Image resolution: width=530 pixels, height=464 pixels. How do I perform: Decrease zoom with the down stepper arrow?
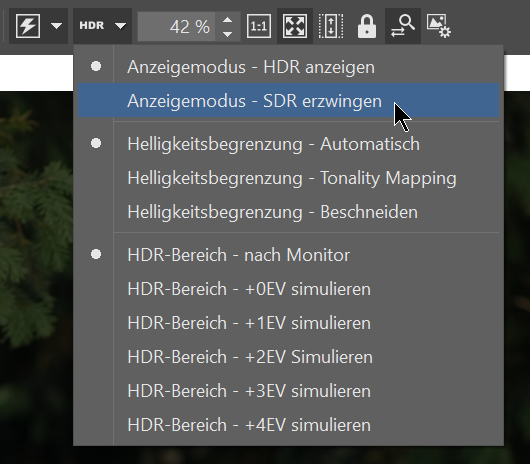click(228, 34)
